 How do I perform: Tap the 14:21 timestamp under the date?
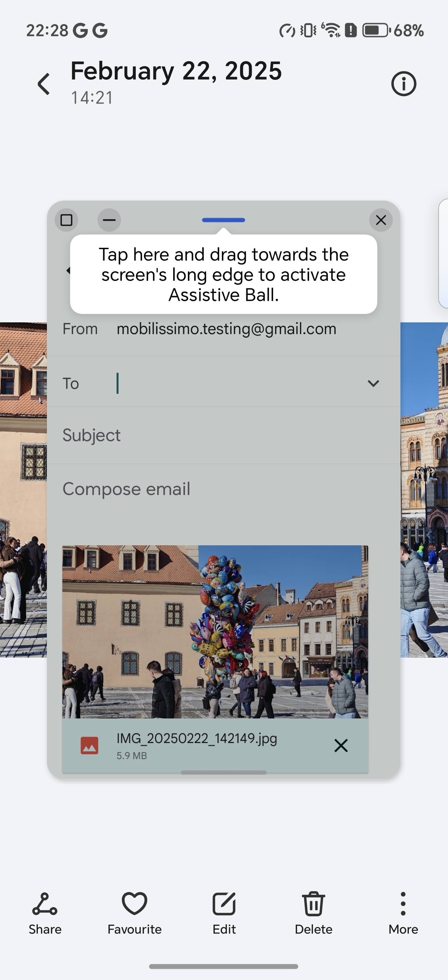coord(92,98)
